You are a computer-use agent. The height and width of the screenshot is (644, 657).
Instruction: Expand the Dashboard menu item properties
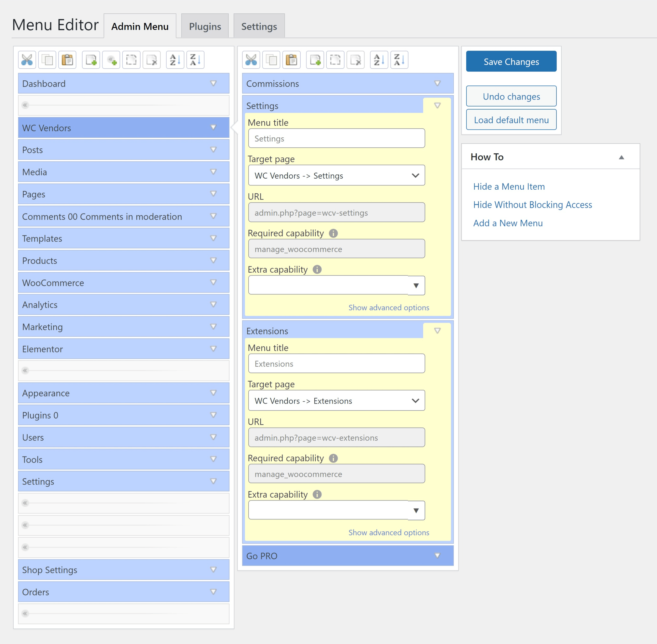pos(213,84)
